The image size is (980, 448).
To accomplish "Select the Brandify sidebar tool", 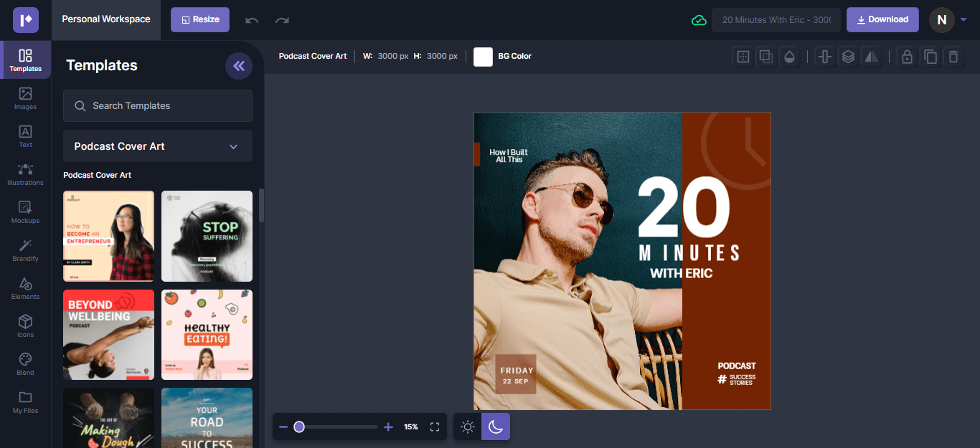I will tap(25, 250).
